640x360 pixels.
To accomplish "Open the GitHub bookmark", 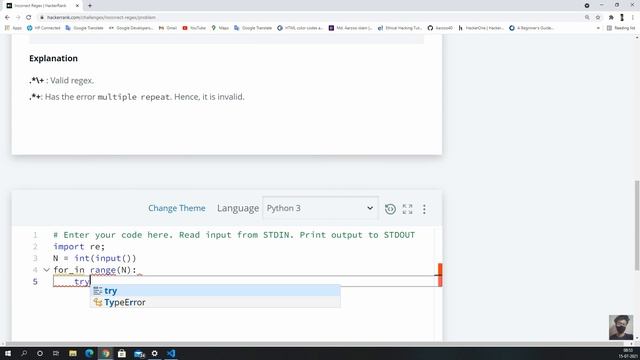I will click(x=440, y=28).
